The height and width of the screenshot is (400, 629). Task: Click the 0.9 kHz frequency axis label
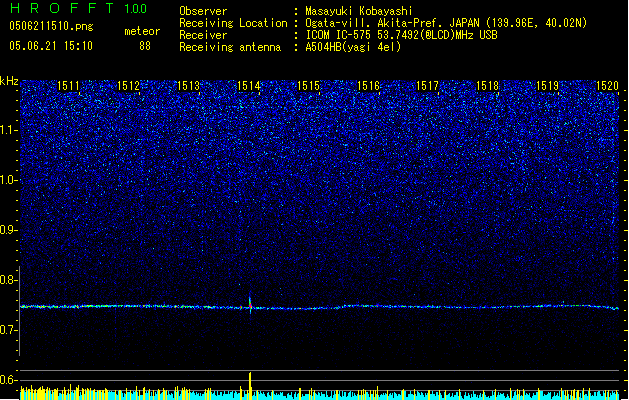tap(9, 230)
